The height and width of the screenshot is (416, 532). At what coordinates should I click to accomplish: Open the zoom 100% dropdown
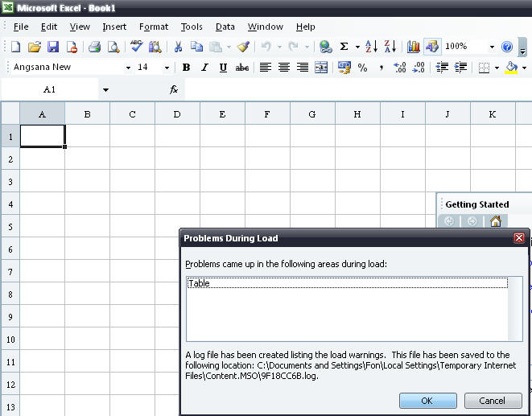coord(492,47)
